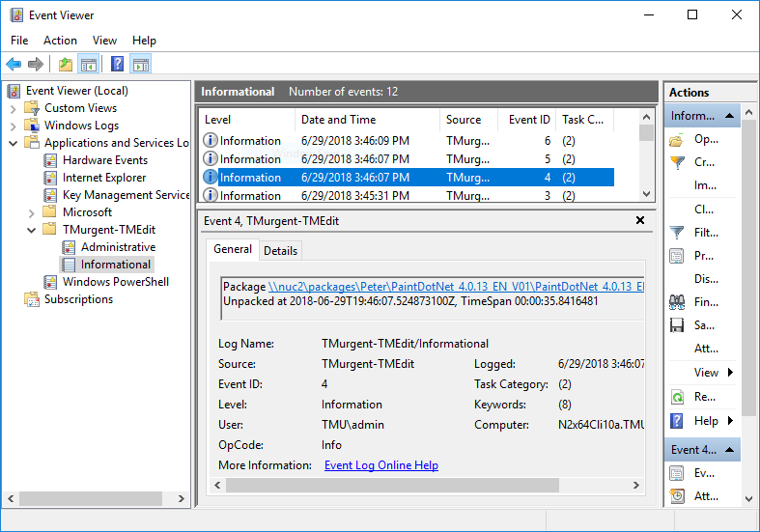Open the View submenu in Actions pane
Viewport: 760px width, 532px height.
(x=713, y=373)
